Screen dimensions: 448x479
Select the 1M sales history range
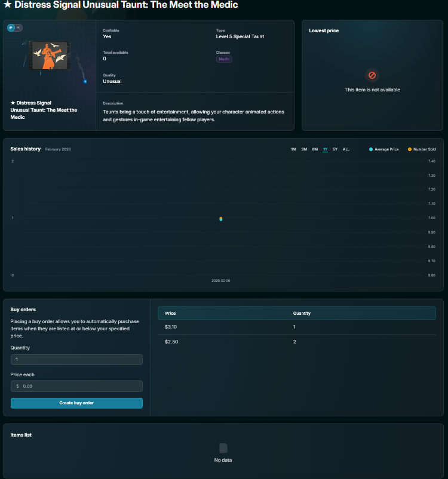click(x=293, y=149)
